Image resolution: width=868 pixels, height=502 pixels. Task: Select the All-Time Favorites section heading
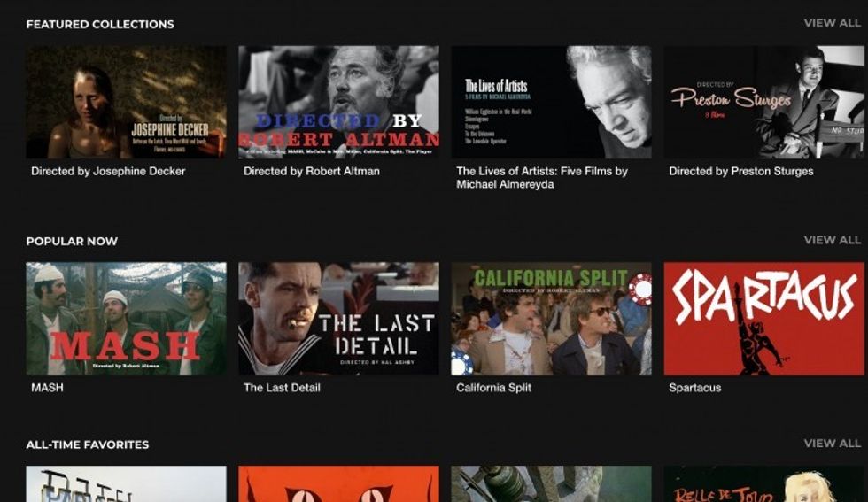point(88,444)
